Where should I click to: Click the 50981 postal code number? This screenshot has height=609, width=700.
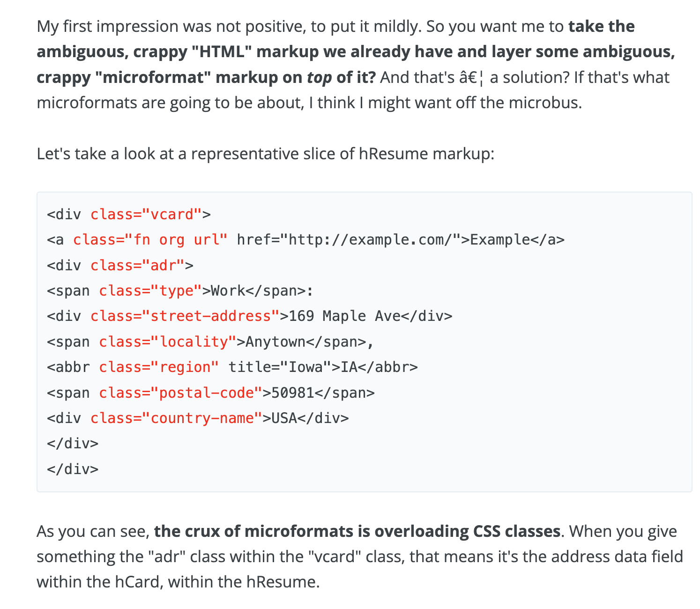pos(292,393)
